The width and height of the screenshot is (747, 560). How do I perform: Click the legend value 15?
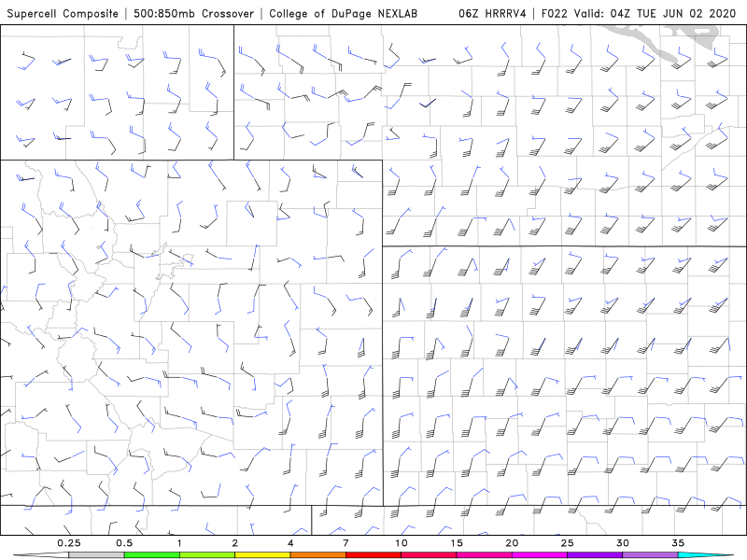click(x=457, y=543)
